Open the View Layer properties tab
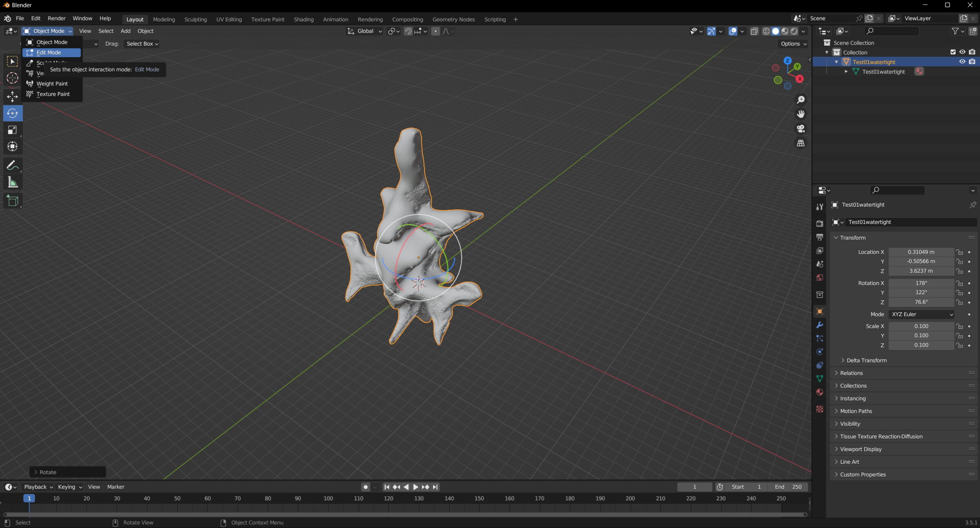Screen dimensions: 980x528 pyautogui.click(x=820, y=251)
